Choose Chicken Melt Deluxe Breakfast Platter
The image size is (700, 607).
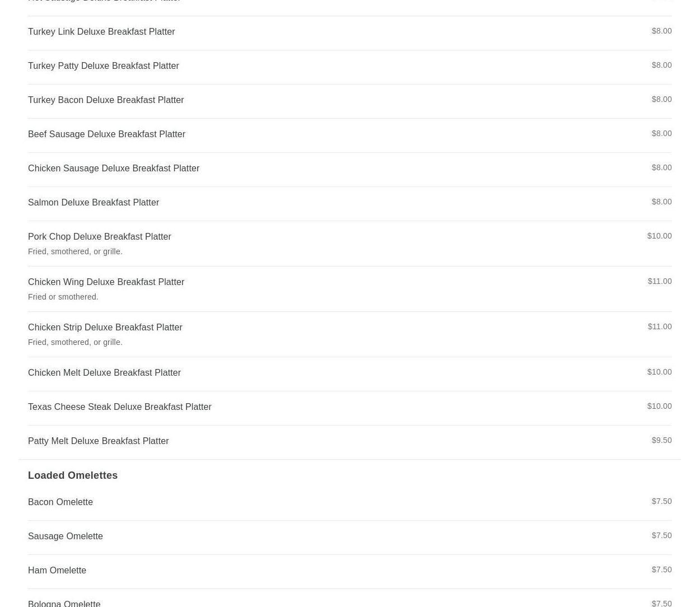tap(349, 374)
